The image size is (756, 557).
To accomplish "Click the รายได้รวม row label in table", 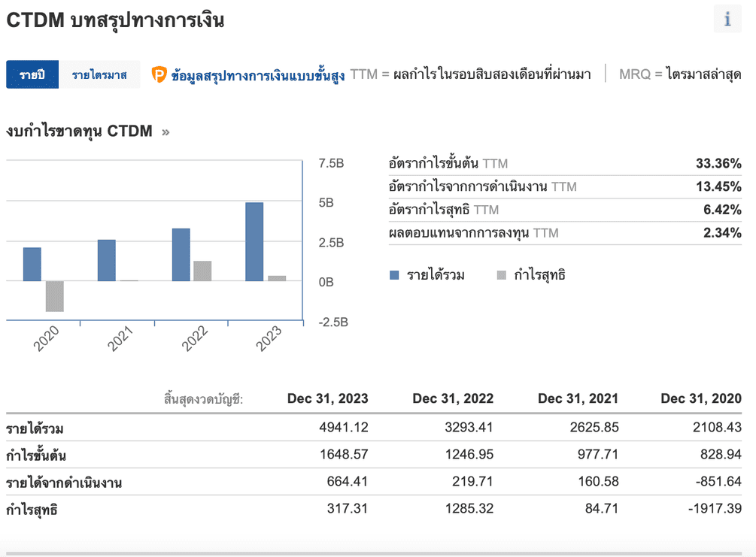I will click(x=35, y=429).
